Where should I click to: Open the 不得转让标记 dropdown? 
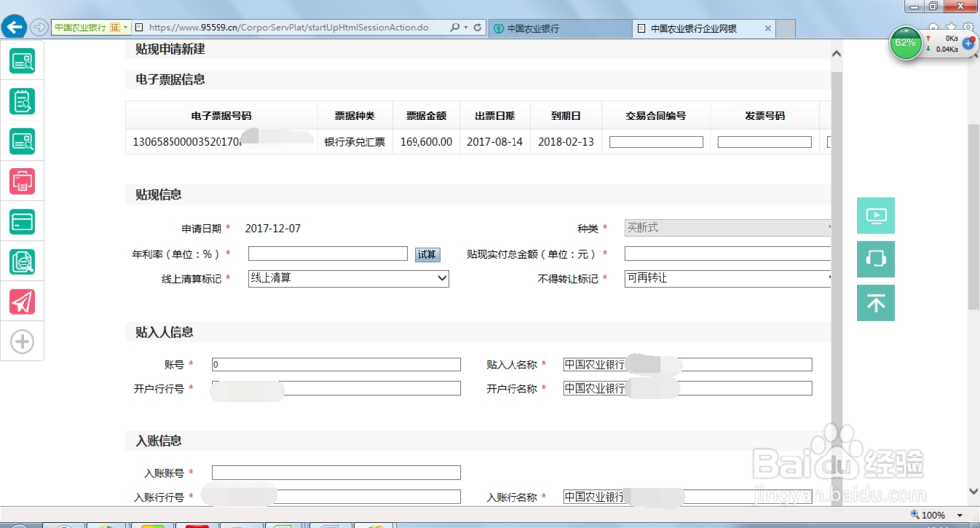click(727, 278)
